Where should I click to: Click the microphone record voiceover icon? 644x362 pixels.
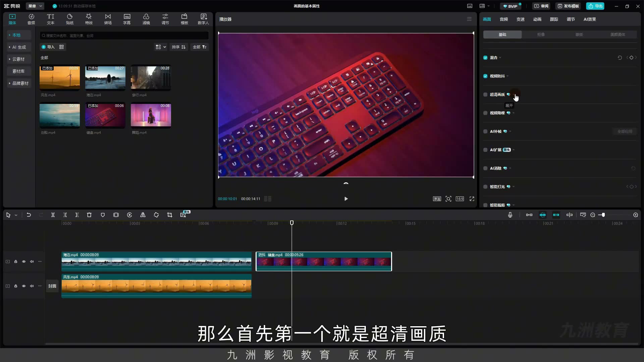(510, 215)
